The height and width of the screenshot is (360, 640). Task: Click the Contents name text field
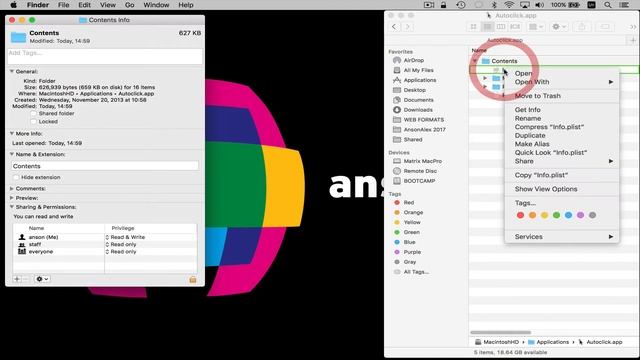[x=105, y=166]
